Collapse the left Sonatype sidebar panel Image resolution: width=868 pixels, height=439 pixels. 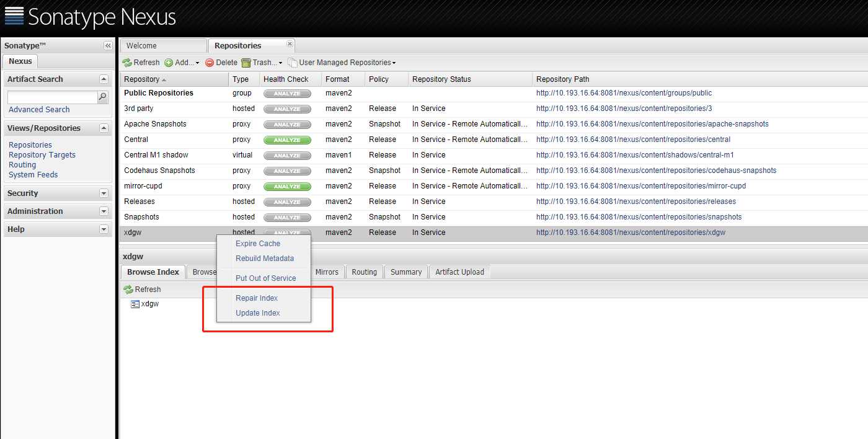pos(108,46)
